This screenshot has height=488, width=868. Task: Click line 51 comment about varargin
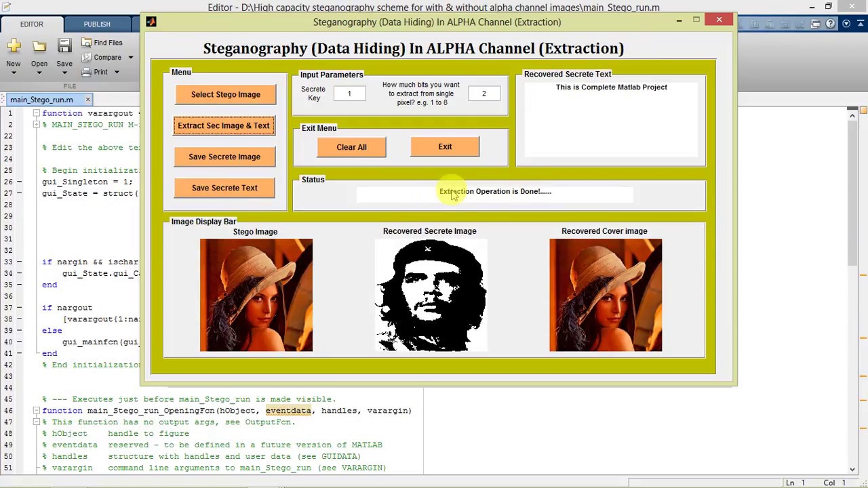coord(214,468)
